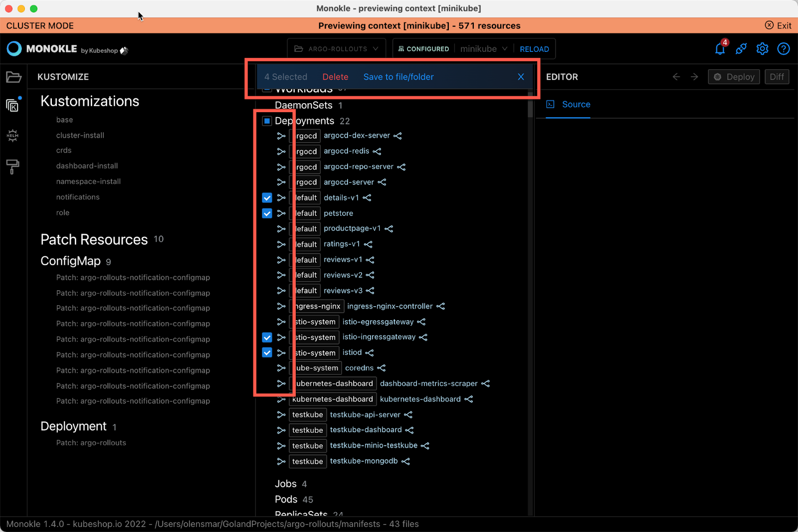
Task: Click Save to file/folder
Action: [399, 77]
